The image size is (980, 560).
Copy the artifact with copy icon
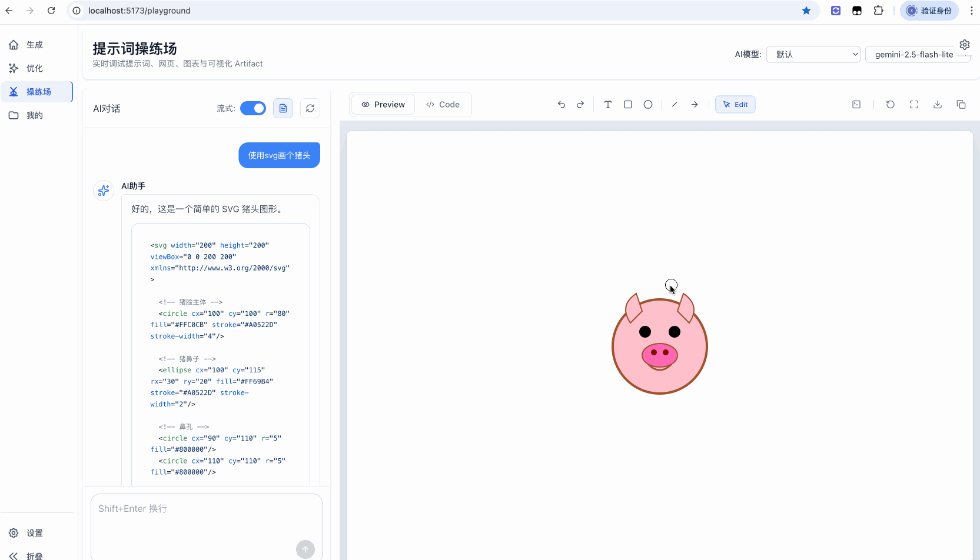(961, 105)
